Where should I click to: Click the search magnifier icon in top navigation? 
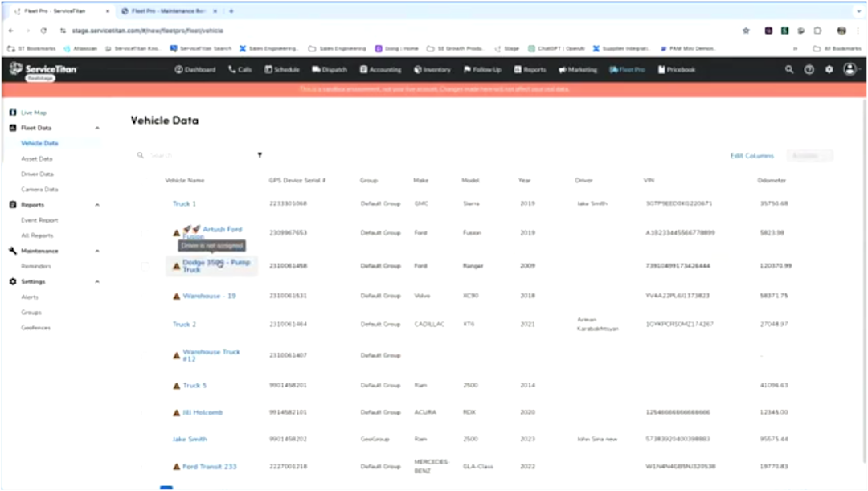coord(789,69)
